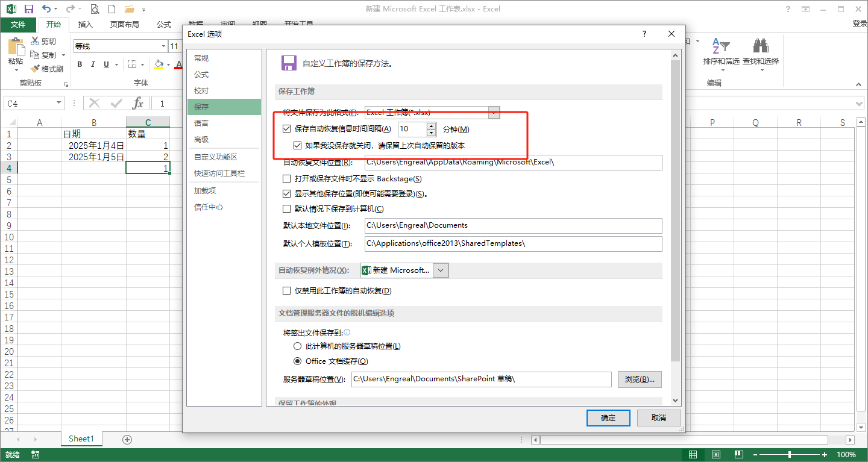Switch to Normal view in the status bar
Viewport: 868px width, 462px height.
(x=693, y=455)
